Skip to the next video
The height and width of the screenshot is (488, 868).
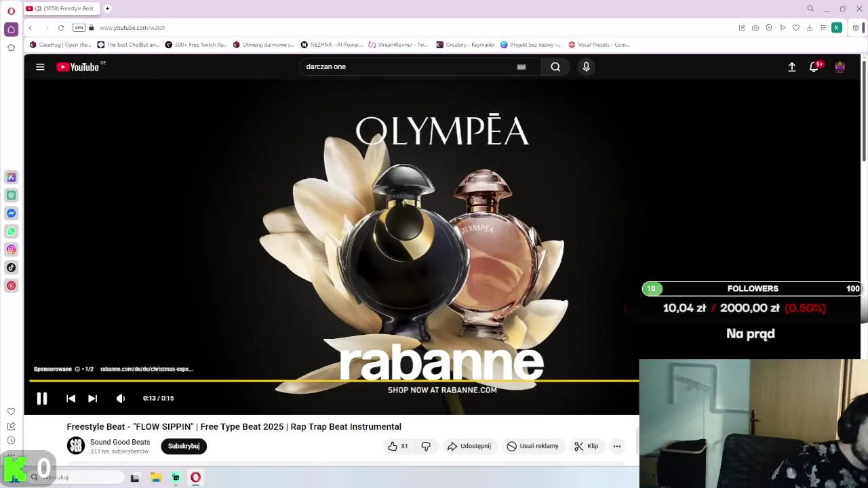coord(93,399)
